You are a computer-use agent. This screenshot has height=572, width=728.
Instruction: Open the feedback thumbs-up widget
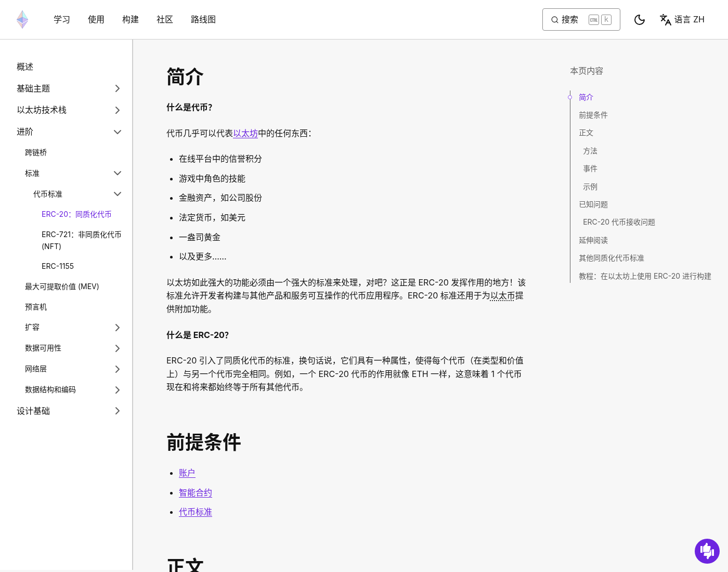pos(707,551)
